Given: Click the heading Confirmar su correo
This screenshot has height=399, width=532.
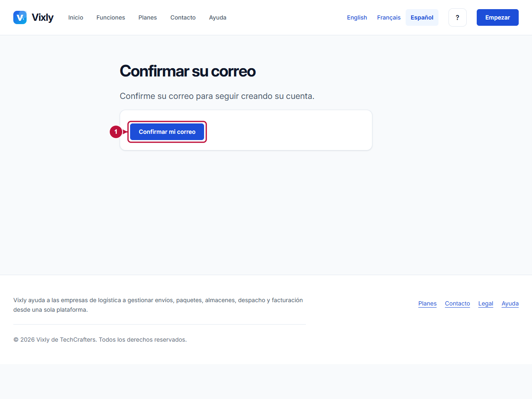Looking at the screenshot, I should 187,71.
